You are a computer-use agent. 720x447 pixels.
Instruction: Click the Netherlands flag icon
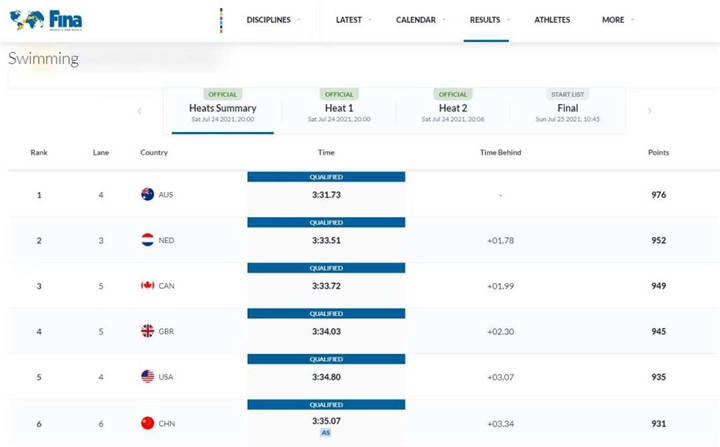point(147,240)
